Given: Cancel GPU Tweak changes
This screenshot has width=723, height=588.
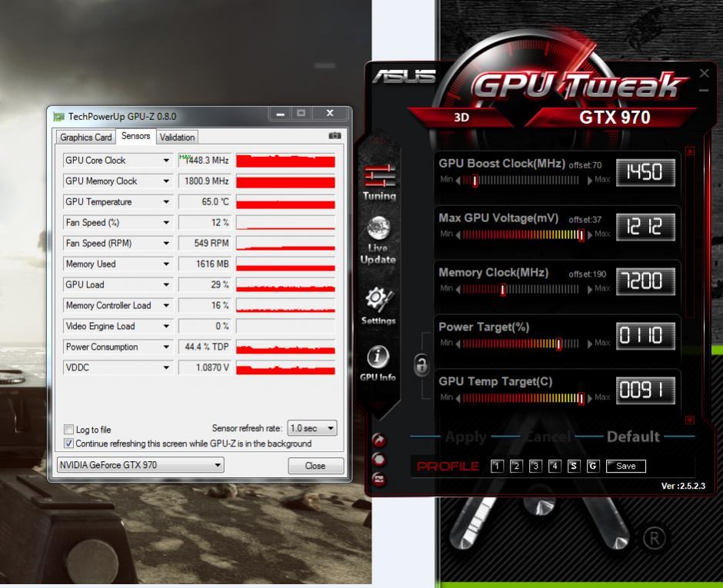Looking at the screenshot, I should (x=548, y=437).
